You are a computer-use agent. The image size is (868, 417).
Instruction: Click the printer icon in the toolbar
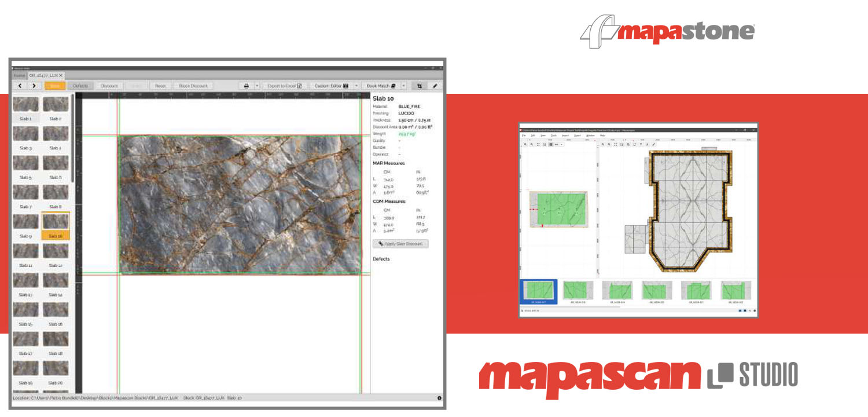246,86
